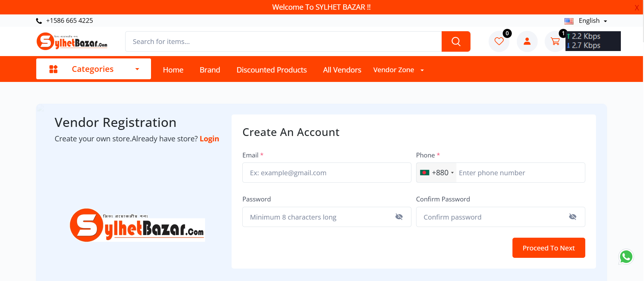Screen dimensions: 644x281
Task: Click the phone handset icon
Action: (39, 21)
